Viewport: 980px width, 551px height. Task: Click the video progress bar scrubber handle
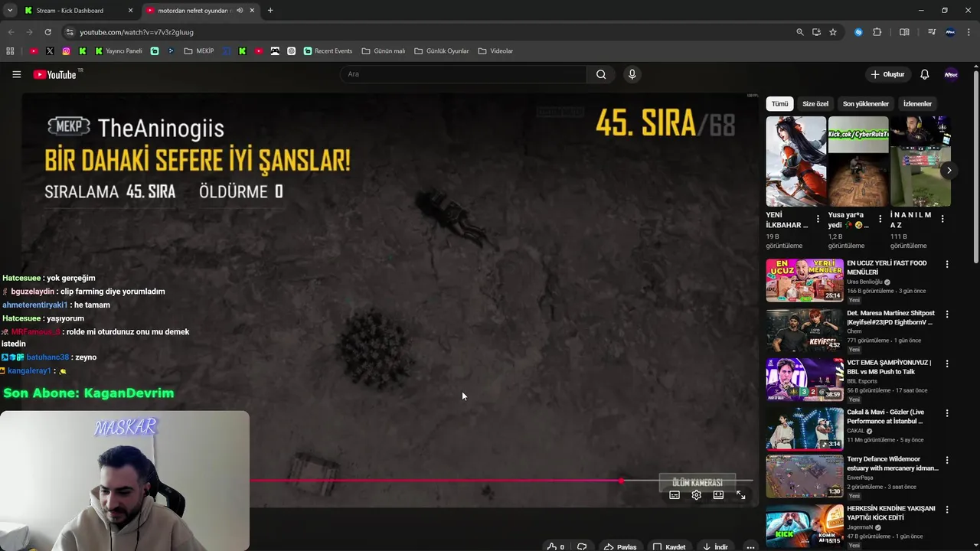621,481
